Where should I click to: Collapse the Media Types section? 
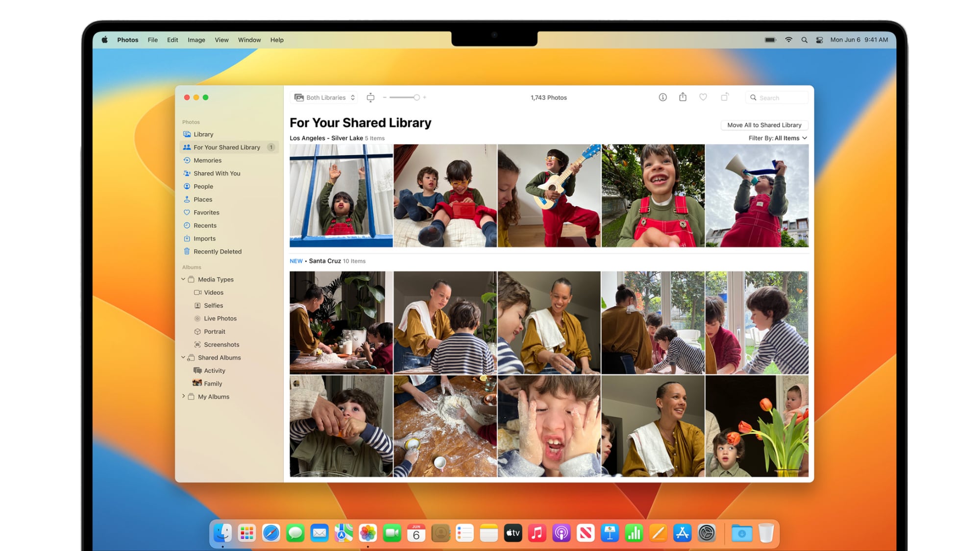pos(184,279)
